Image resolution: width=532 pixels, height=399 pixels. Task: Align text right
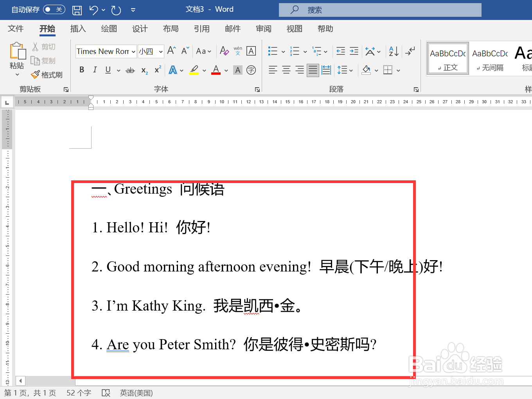[300, 70]
